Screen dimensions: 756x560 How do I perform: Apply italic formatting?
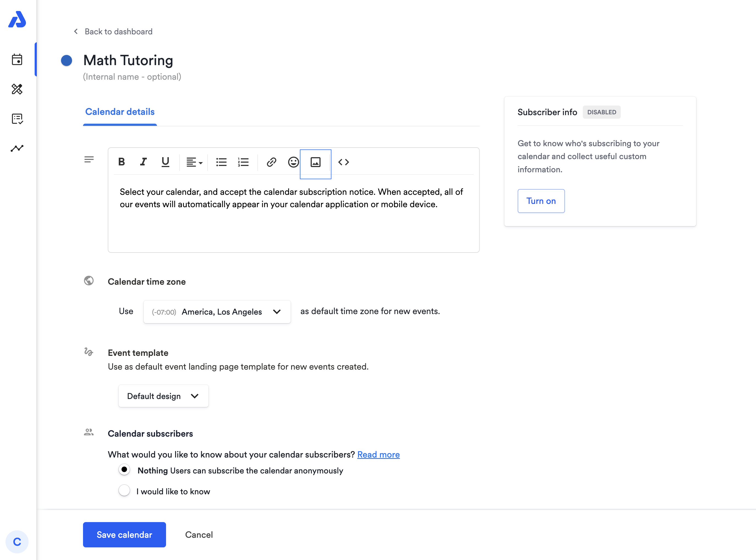tap(144, 162)
